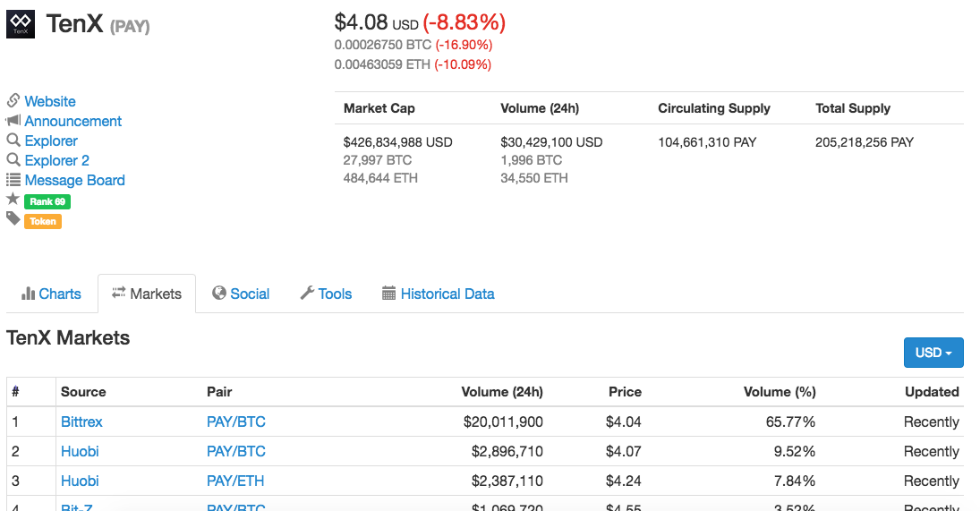Image resolution: width=980 pixels, height=511 pixels.
Task: Click the megaphone icon beside Announcement
Action: pyautogui.click(x=13, y=120)
